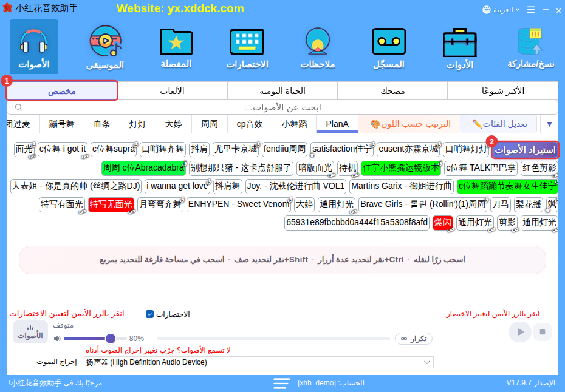Click تعديل الفئات edit categories button
The height and width of the screenshot is (392, 565).
click(x=499, y=124)
